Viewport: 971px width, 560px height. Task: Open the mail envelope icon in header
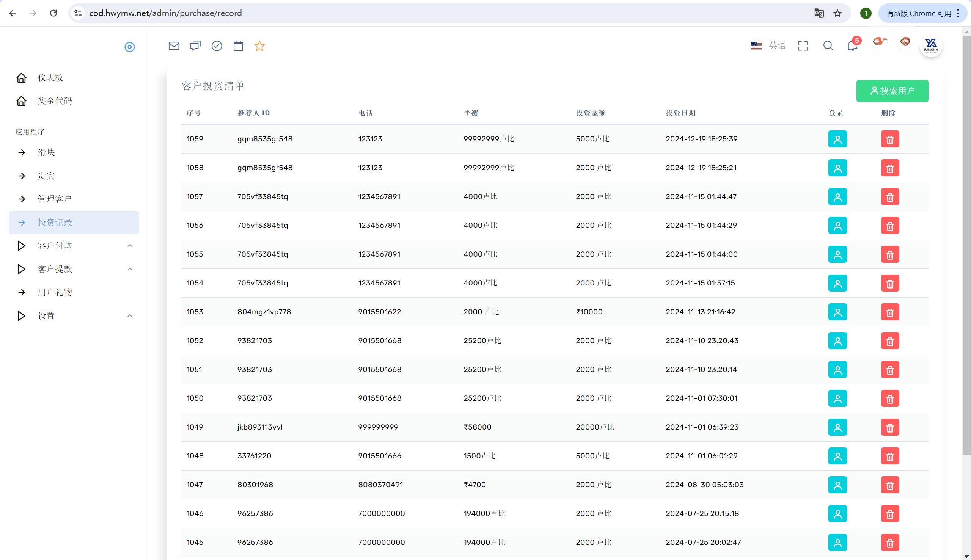(x=174, y=46)
